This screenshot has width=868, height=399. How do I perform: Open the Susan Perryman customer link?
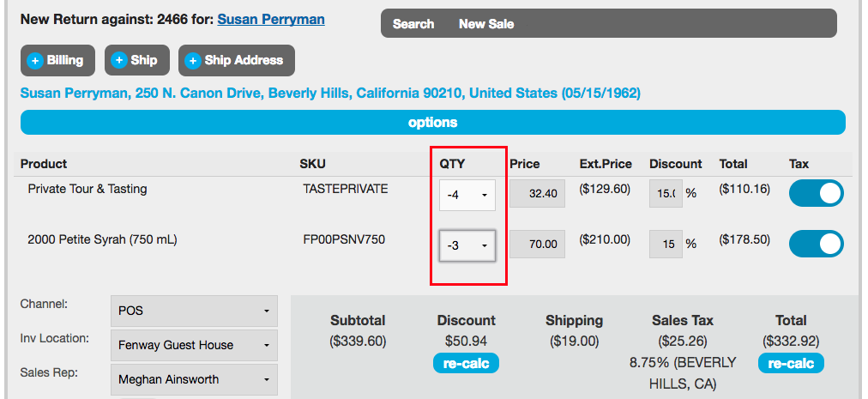tap(271, 19)
